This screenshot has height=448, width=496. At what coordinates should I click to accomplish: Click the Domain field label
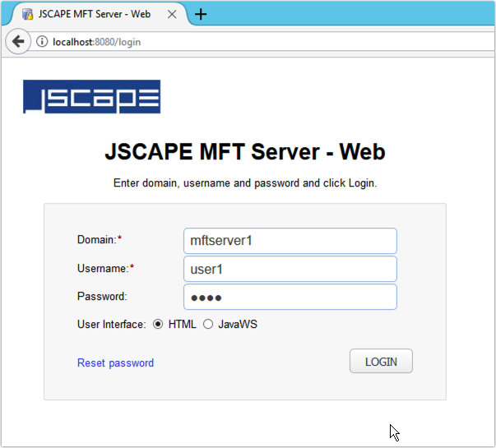tap(97, 239)
